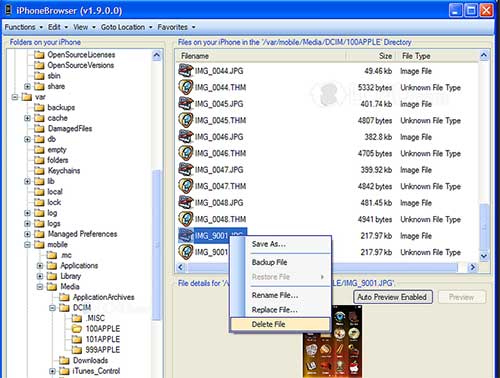This screenshot has height=378, width=500.
Task: Click the backups folder icon
Action: tap(39, 107)
